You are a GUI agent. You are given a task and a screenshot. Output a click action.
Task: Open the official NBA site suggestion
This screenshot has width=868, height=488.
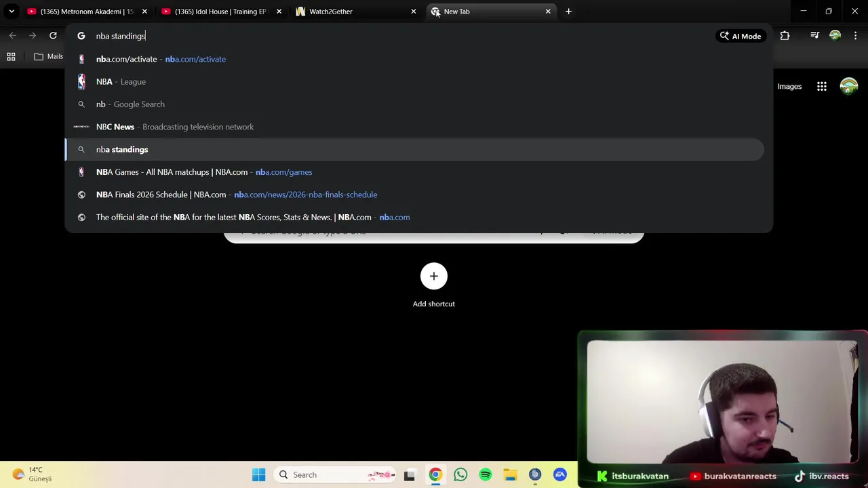pyautogui.click(x=414, y=217)
